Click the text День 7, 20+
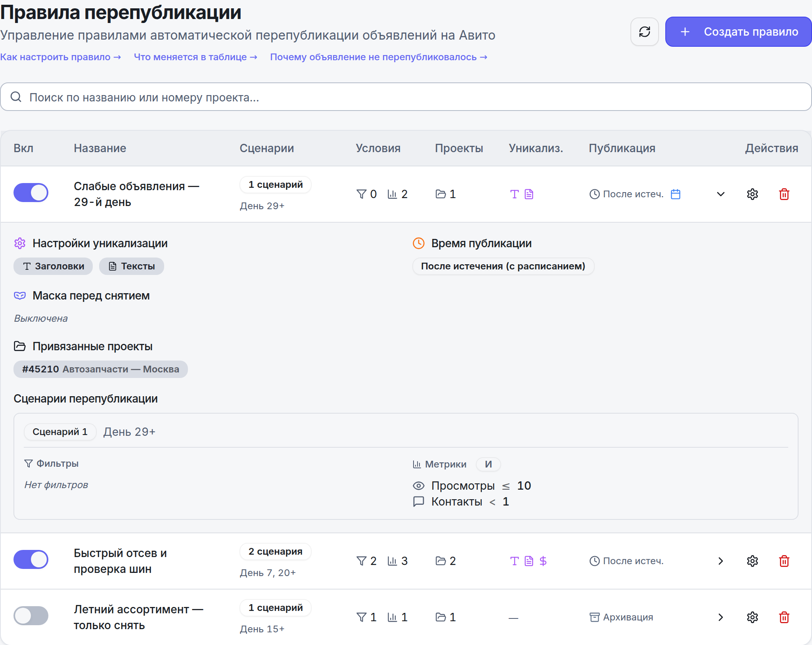Screen dimensions: 812x645 268,573
